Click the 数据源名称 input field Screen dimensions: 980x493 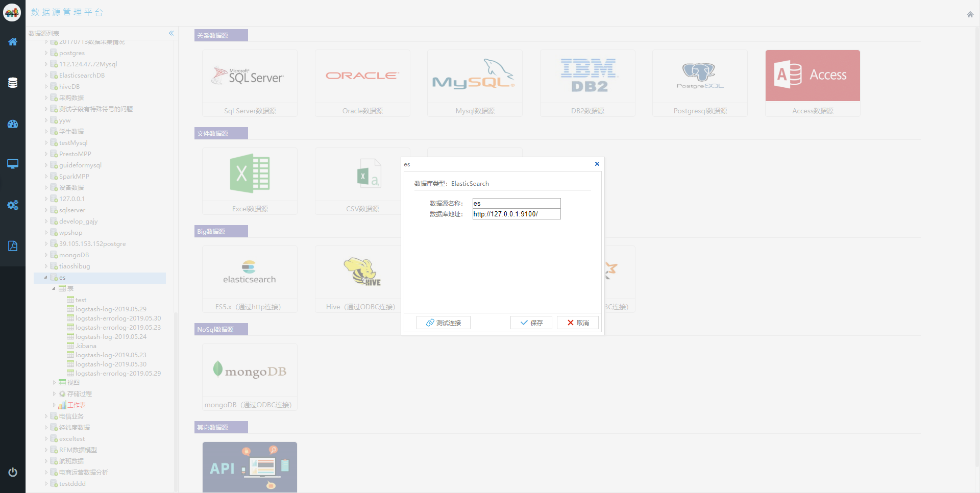[517, 203]
